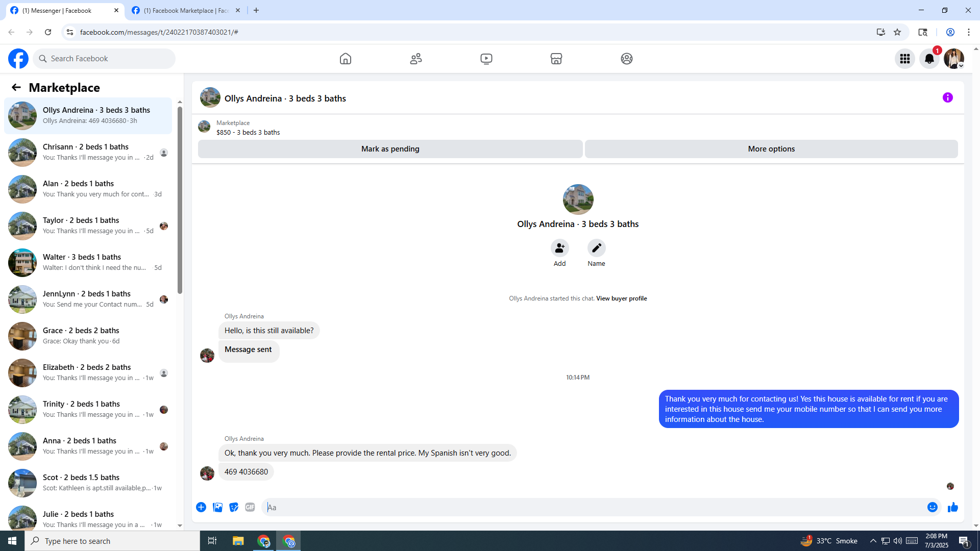Open View buyer profile link

pyautogui.click(x=621, y=298)
